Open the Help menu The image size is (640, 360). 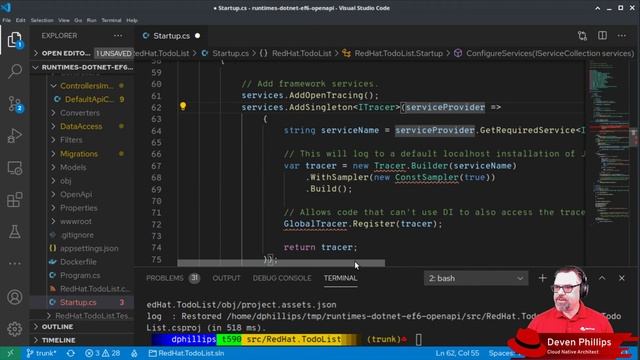point(132,20)
